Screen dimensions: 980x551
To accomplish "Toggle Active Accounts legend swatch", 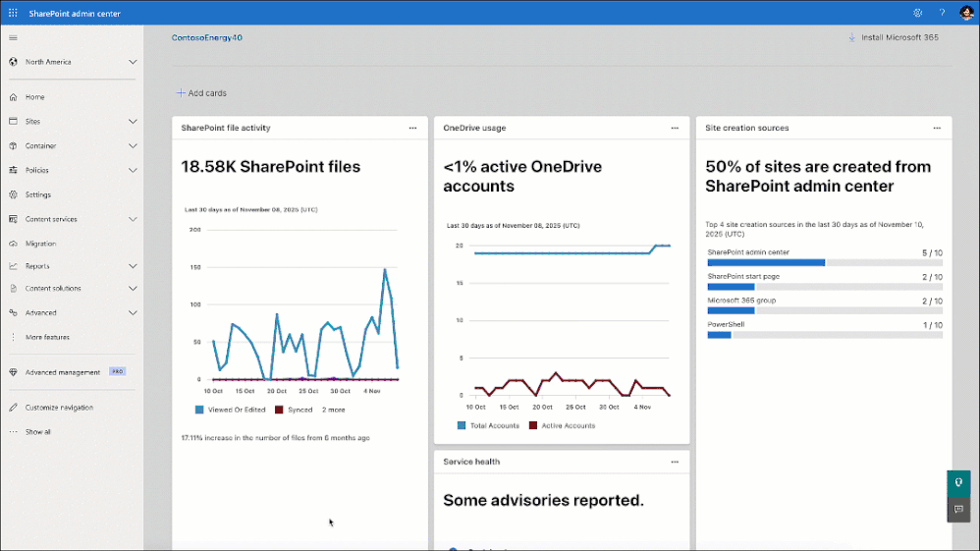I will coord(533,425).
